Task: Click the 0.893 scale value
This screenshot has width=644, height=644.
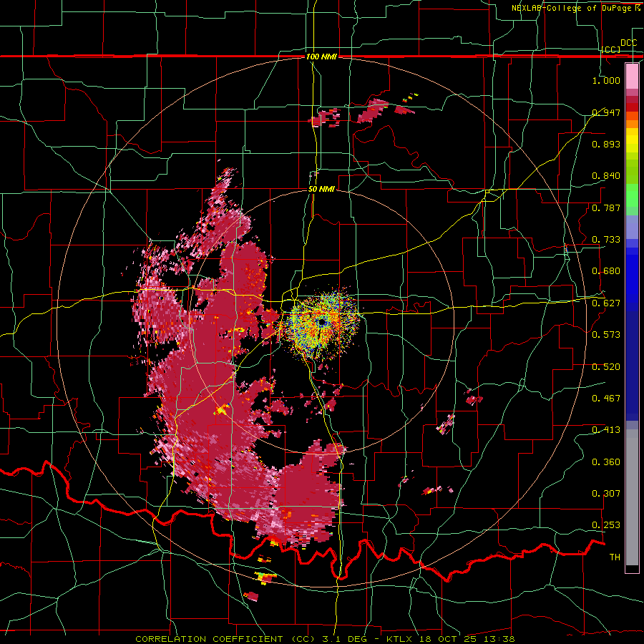Action: pos(606,144)
